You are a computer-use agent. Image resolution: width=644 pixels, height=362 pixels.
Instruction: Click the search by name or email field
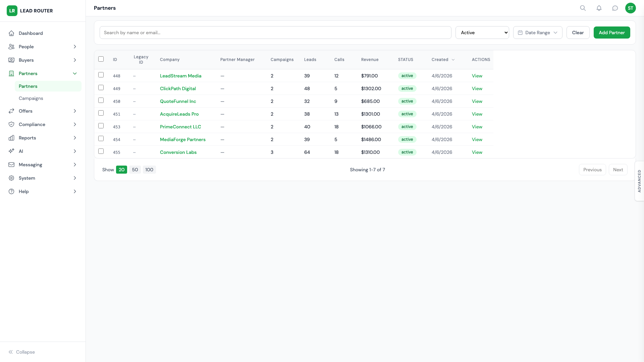tap(275, 33)
